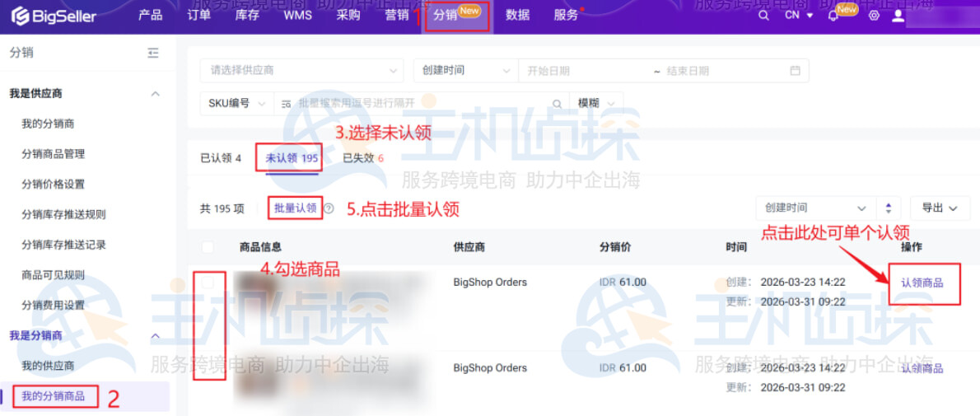Toggle the sort order arrows button
The width and height of the screenshot is (980, 416).
pos(889,208)
